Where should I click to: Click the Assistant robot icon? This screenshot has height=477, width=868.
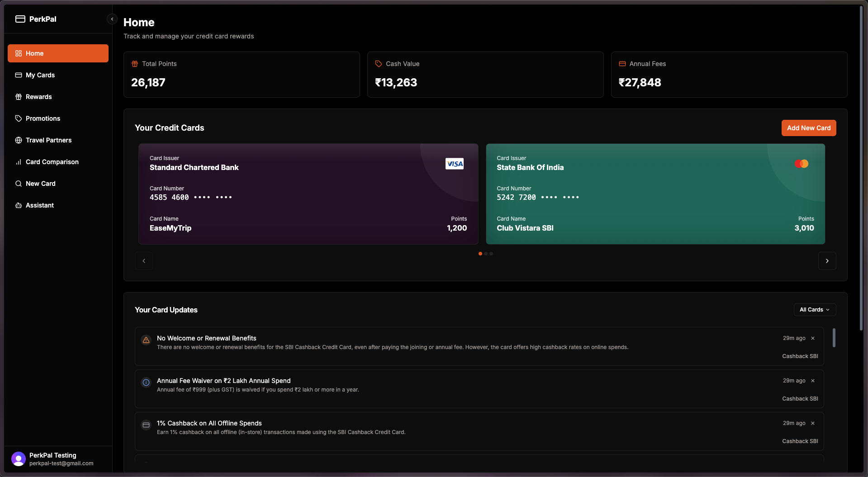(x=19, y=205)
